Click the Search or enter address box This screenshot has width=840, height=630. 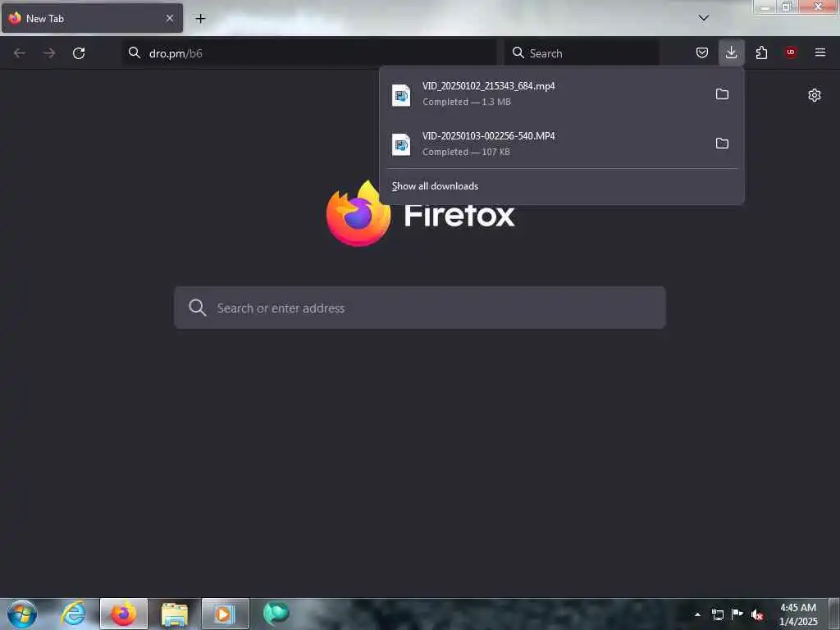click(420, 308)
